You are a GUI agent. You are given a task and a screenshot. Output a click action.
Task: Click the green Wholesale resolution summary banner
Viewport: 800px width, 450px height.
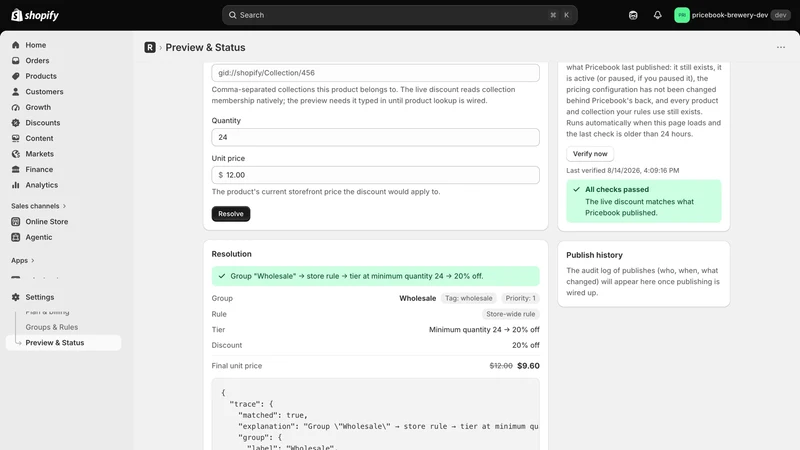pyautogui.click(x=376, y=276)
